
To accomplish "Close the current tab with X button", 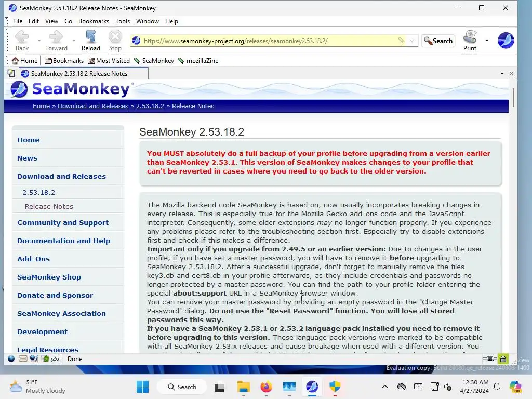I will pyautogui.click(x=511, y=74).
